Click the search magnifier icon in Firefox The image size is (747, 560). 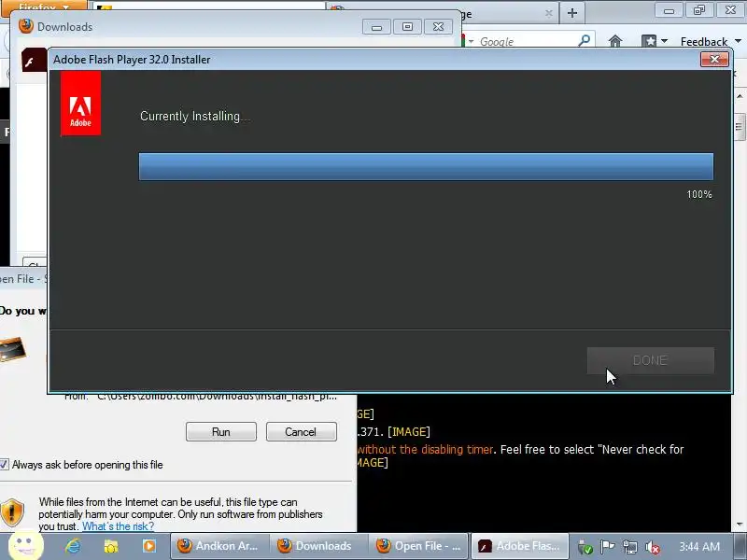pos(585,41)
